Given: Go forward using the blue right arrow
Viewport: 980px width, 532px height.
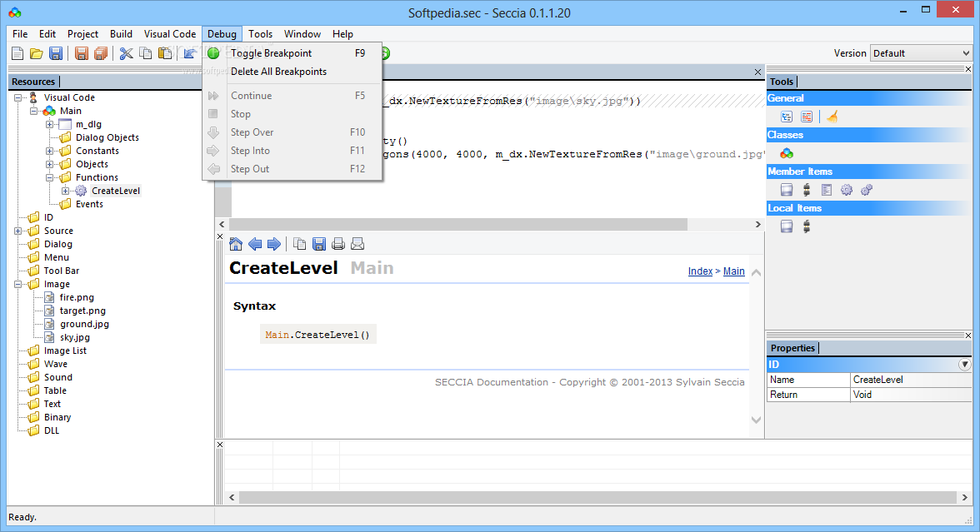Looking at the screenshot, I should pos(273,244).
